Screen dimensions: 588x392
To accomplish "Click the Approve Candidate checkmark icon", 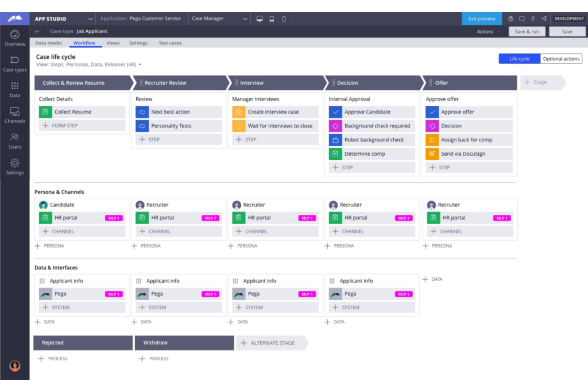I will click(x=335, y=112).
